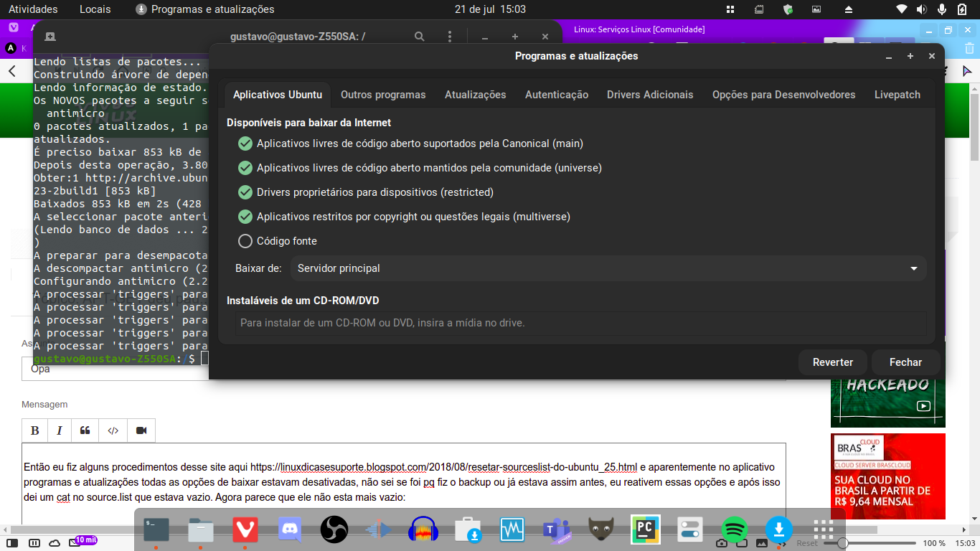Open Audacity from the dock
The image size is (980, 551).
(423, 530)
